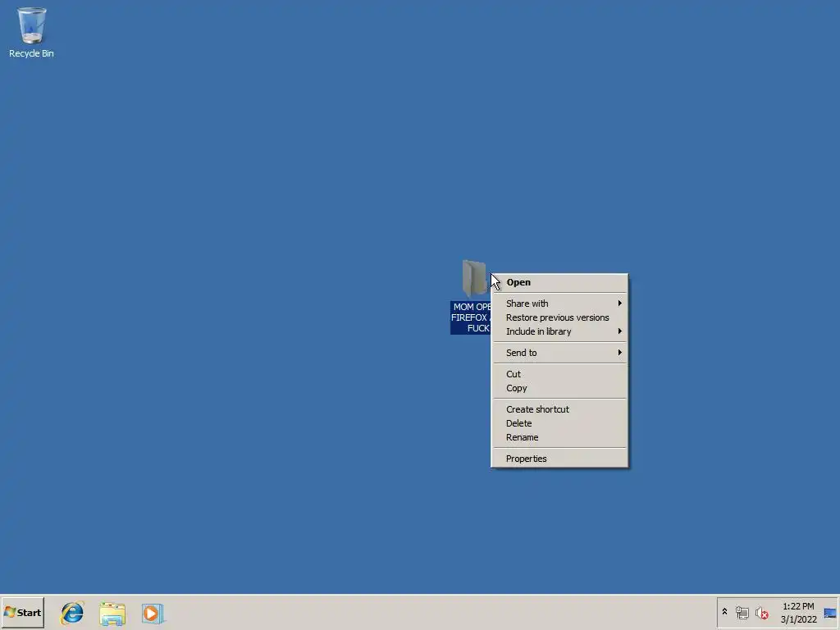Click the selected folder's name label

tap(471, 317)
